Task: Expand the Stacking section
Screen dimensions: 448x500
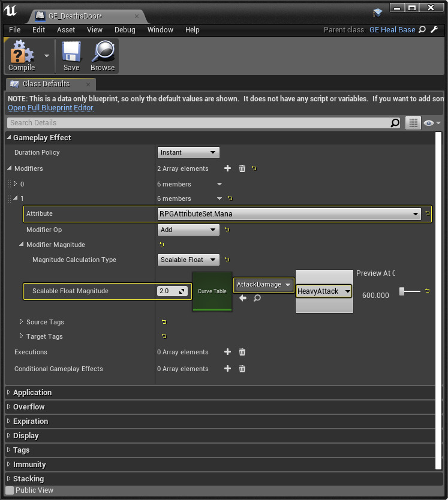Action: [x=28, y=479]
